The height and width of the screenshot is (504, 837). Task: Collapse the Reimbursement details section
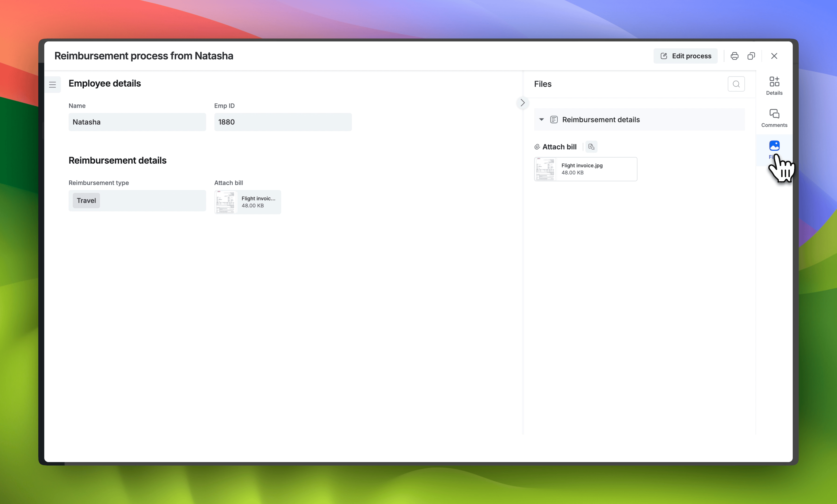(541, 119)
